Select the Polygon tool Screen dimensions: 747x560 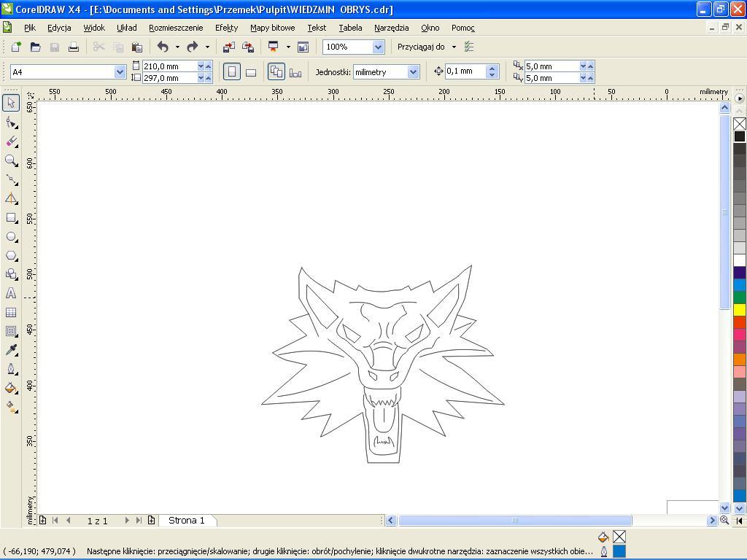[x=11, y=256]
